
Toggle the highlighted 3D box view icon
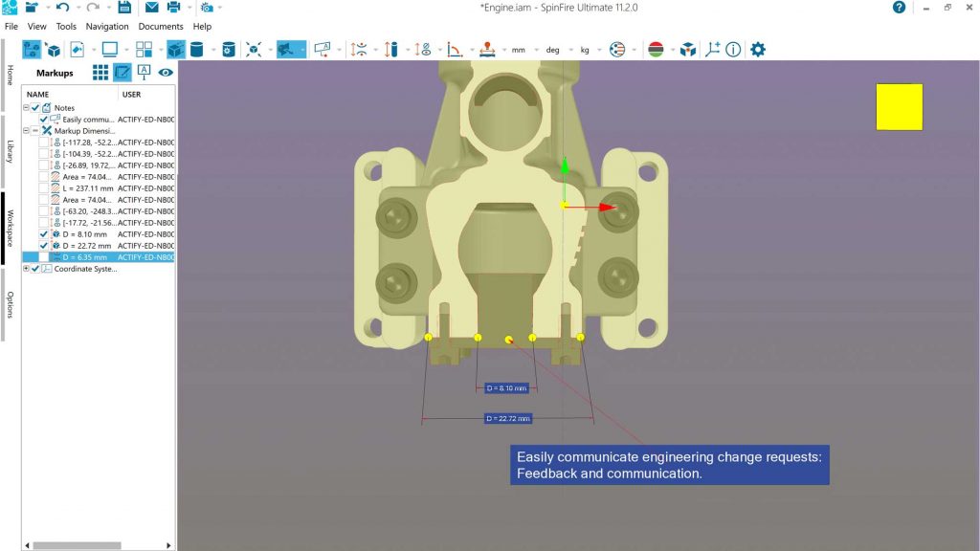coord(176,50)
